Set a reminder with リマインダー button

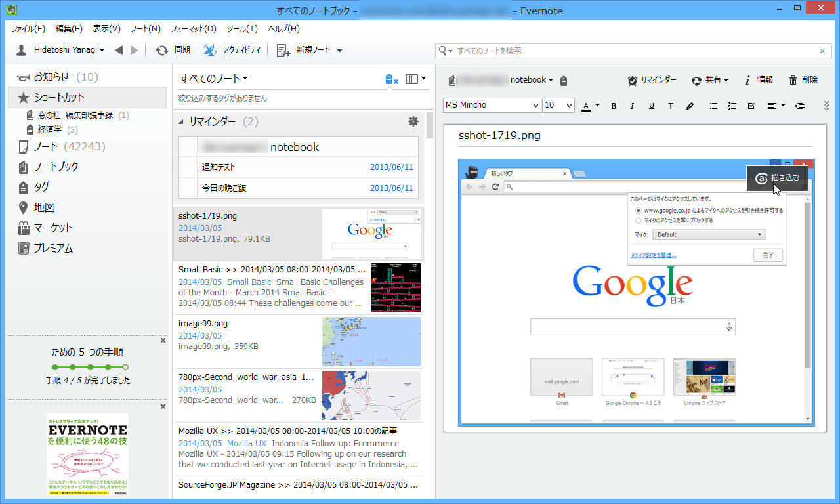tap(652, 80)
